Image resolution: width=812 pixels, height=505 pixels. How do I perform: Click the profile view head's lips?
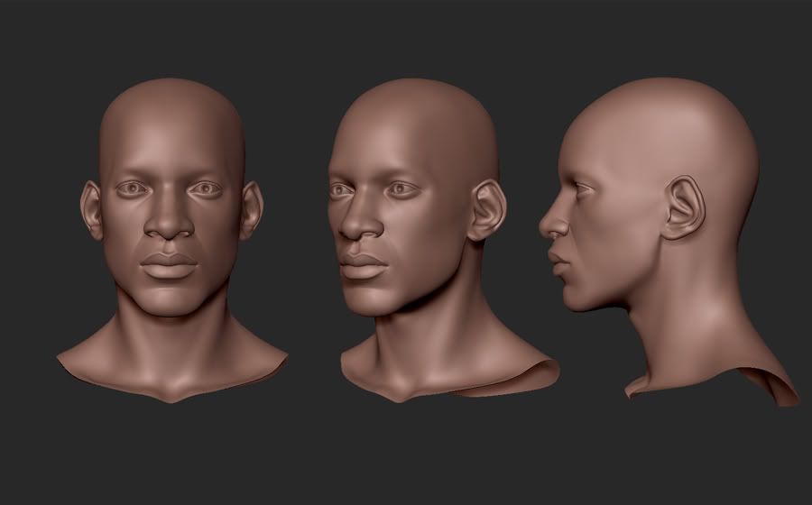(555, 263)
